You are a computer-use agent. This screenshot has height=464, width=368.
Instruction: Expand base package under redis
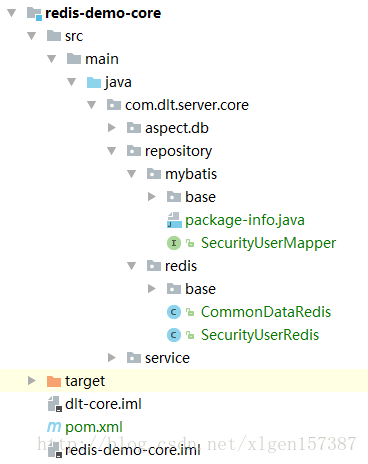[152, 289]
